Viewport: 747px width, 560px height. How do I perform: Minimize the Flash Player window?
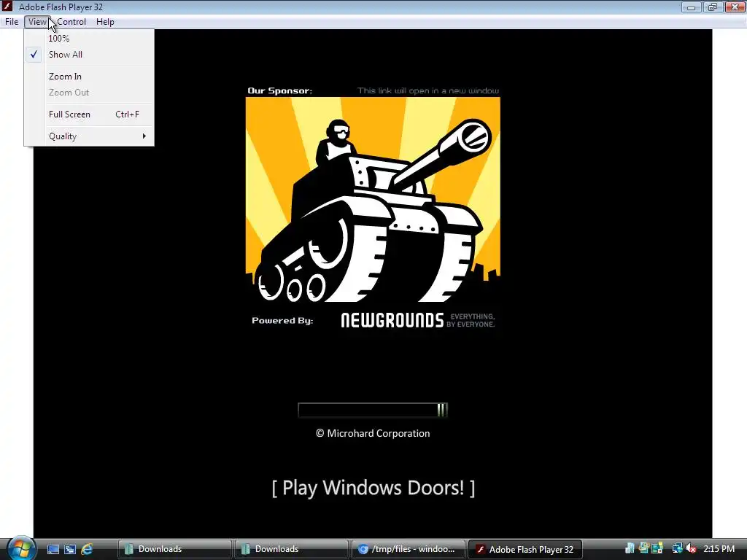(692, 7)
